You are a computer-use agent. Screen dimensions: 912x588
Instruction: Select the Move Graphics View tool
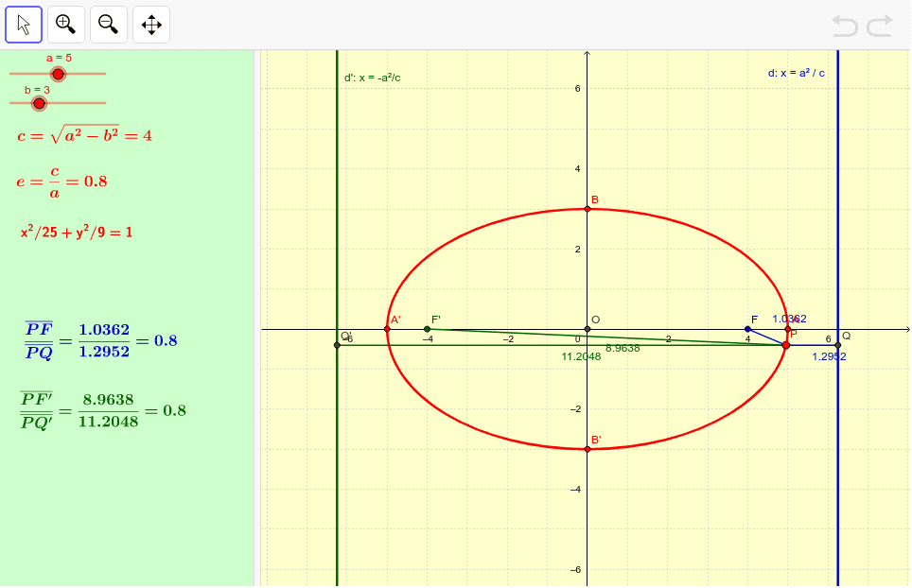coord(151,25)
